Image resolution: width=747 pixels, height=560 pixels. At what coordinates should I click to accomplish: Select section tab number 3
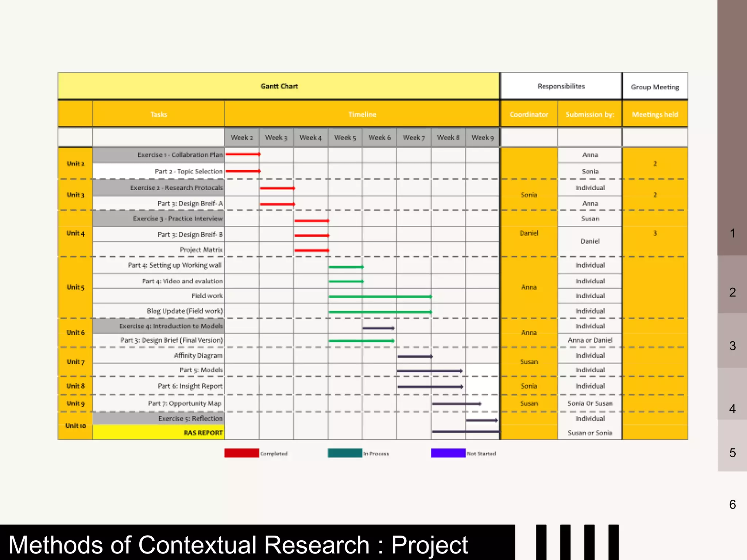(x=732, y=341)
